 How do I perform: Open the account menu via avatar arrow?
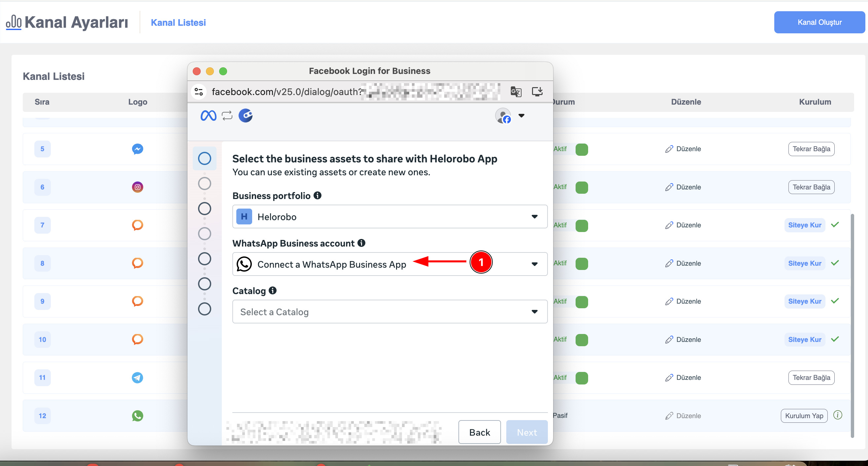521,116
